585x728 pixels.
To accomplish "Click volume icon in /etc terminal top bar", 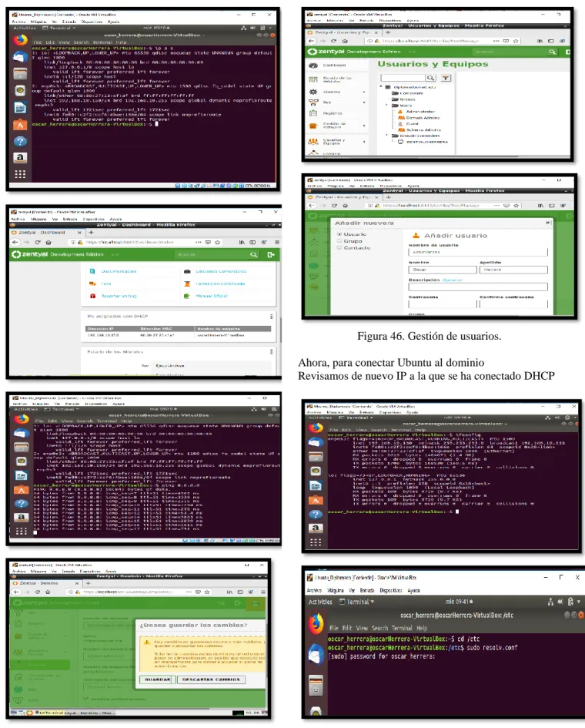I will pyautogui.click(x=560, y=602).
